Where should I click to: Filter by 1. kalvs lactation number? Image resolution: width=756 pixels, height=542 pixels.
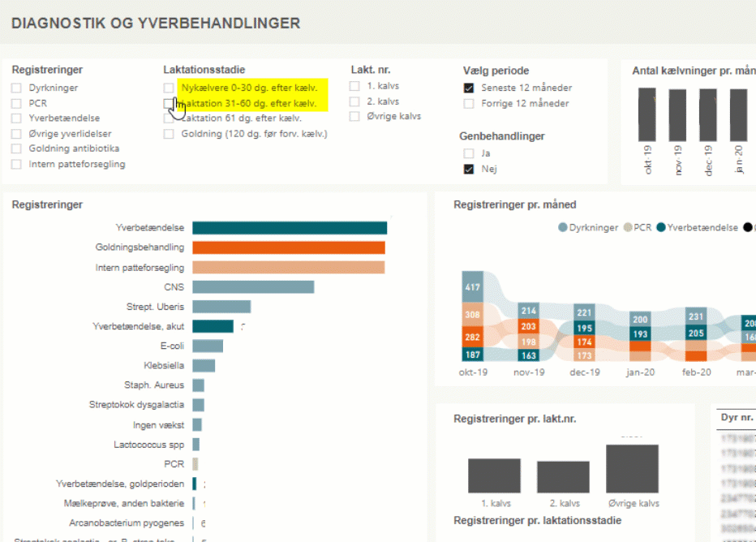(354, 86)
